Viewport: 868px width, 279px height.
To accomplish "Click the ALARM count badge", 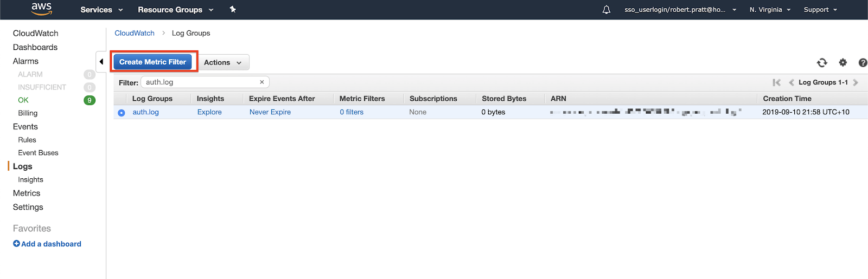I will click(90, 74).
